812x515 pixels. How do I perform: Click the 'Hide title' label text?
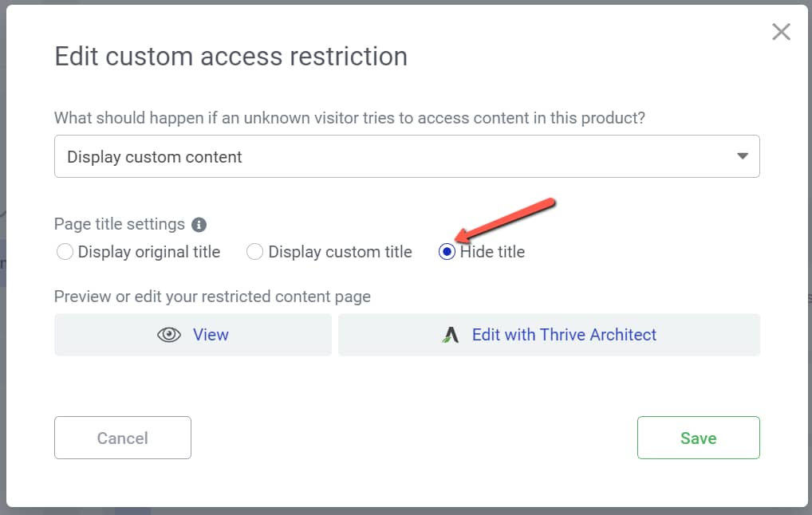click(x=492, y=252)
